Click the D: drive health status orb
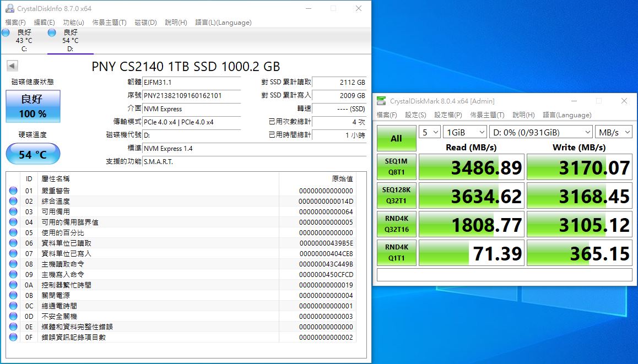Image resolution: width=638 pixels, height=364 pixels. [x=52, y=32]
